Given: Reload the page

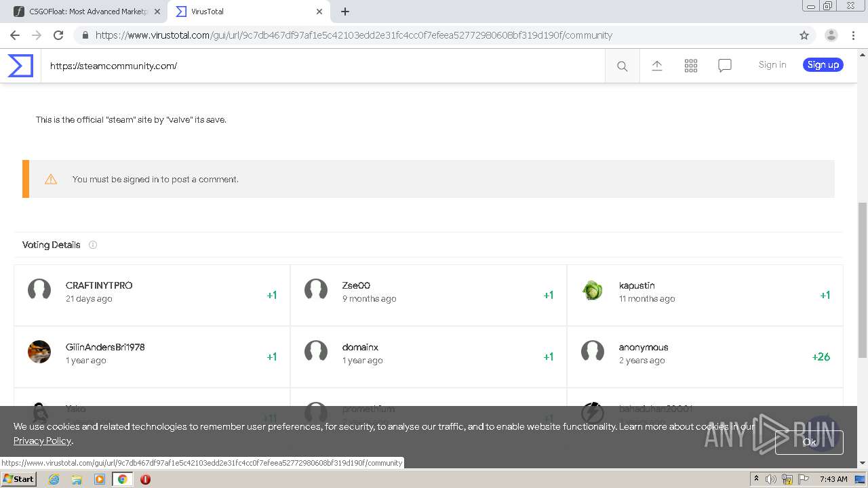Looking at the screenshot, I should (x=58, y=35).
